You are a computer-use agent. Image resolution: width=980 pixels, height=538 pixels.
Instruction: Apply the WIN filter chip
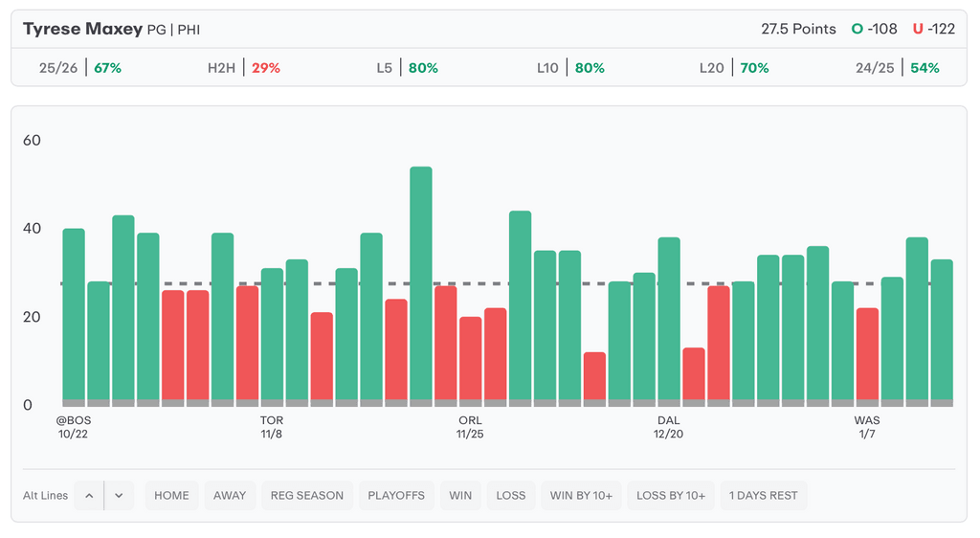(x=460, y=496)
